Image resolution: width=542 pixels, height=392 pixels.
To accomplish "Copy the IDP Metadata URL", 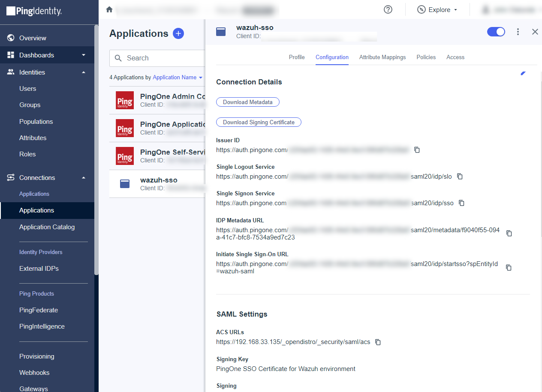I will click(x=509, y=233).
